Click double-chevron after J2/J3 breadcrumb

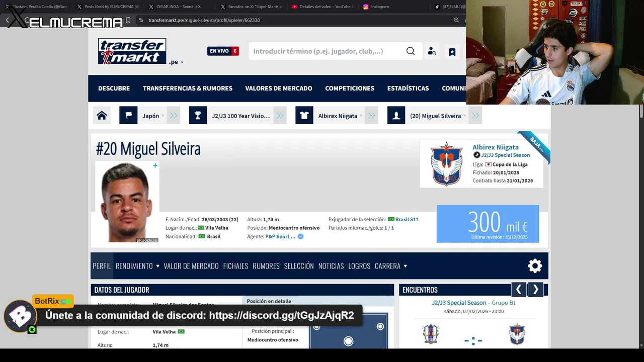(x=280, y=116)
